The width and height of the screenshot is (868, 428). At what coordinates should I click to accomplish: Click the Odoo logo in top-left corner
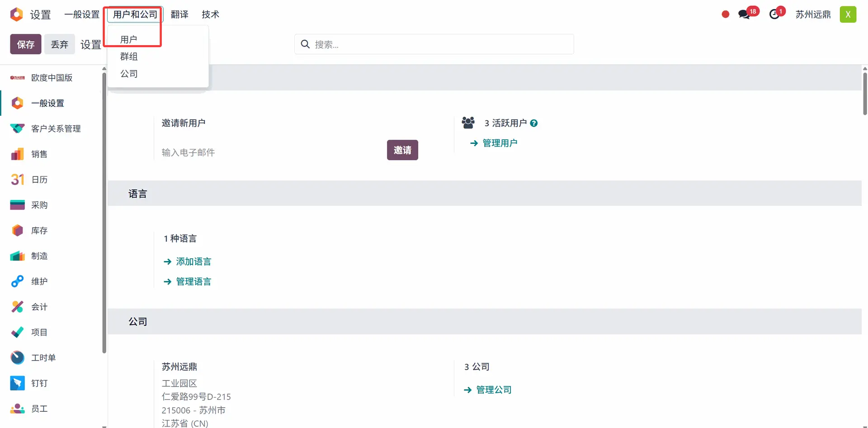point(17,14)
